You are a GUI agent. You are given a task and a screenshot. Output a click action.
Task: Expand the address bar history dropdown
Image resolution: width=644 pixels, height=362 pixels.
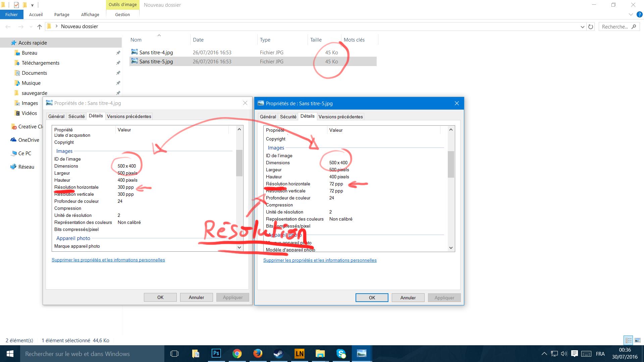pos(583,27)
